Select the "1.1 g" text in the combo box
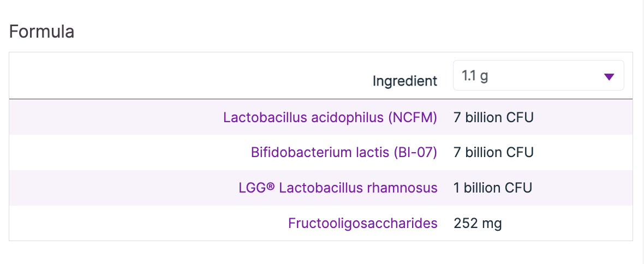The height and width of the screenshot is (264, 644). click(x=475, y=76)
